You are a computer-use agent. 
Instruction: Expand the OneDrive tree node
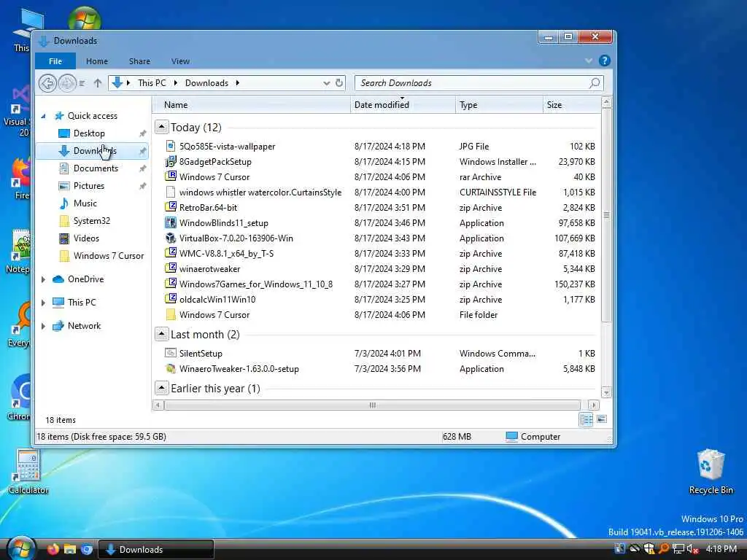(x=43, y=279)
